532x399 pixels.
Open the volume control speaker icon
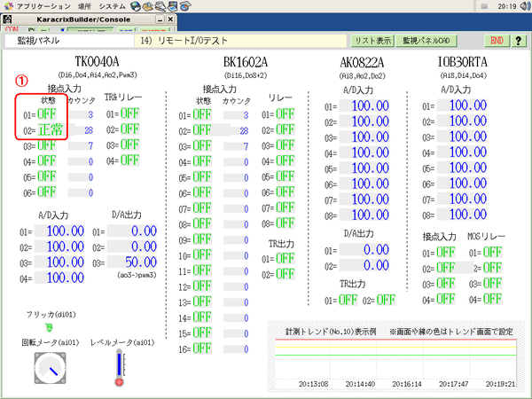click(x=526, y=6)
